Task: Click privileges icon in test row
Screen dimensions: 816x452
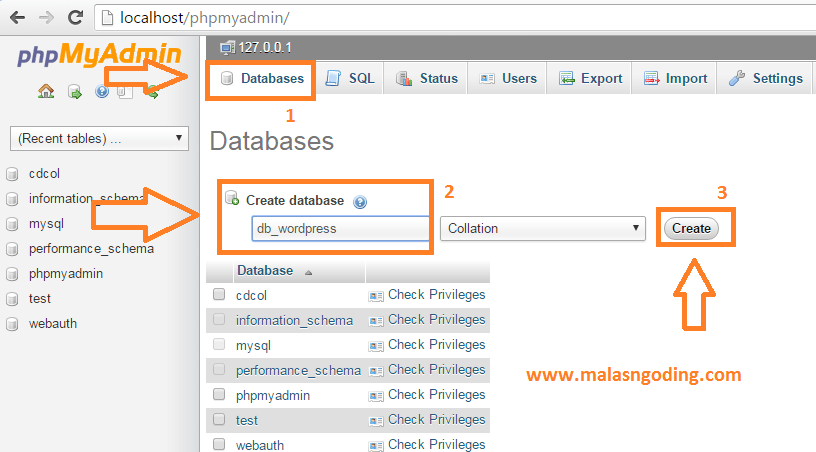Action: [x=376, y=421]
